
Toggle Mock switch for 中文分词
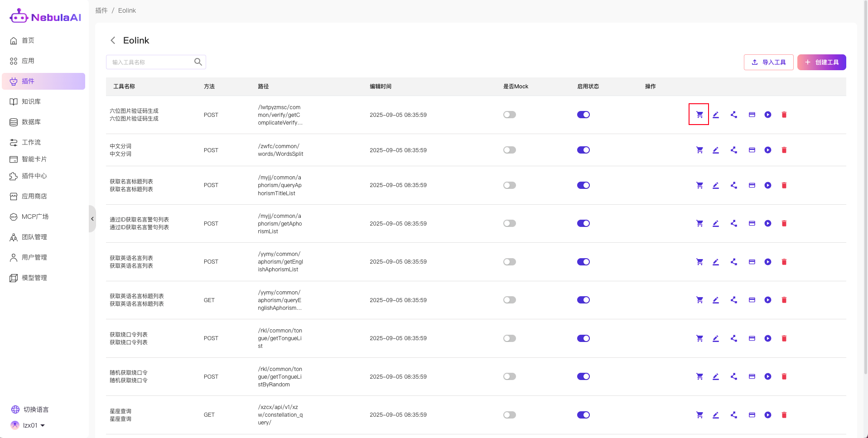click(x=510, y=150)
